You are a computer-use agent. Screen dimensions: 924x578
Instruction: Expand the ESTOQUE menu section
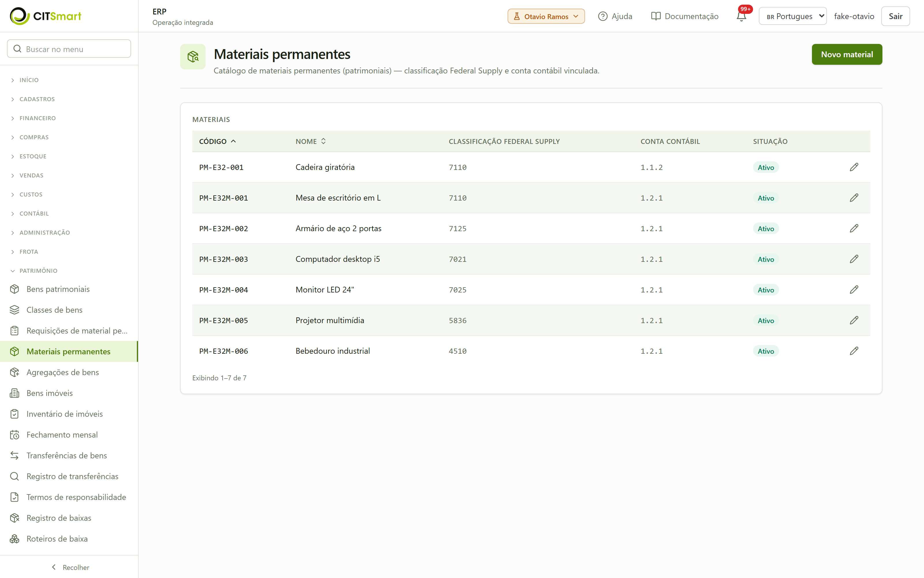[x=33, y=156]
